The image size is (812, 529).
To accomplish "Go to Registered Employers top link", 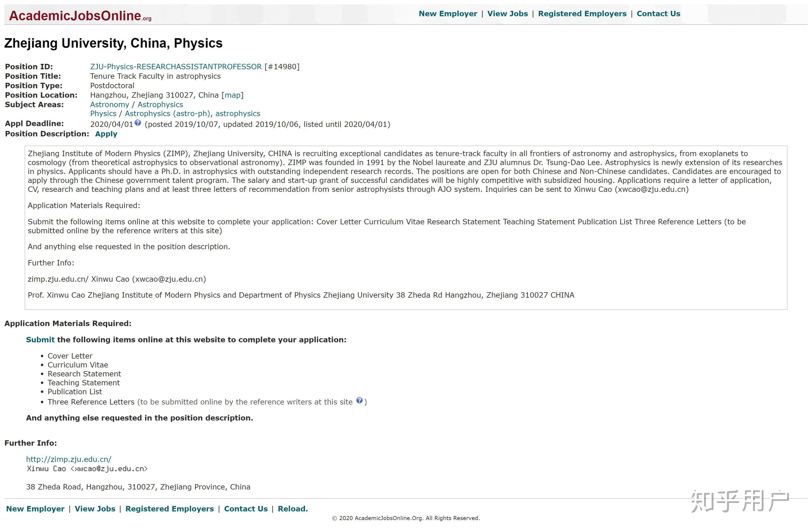I will coord(582,14).
